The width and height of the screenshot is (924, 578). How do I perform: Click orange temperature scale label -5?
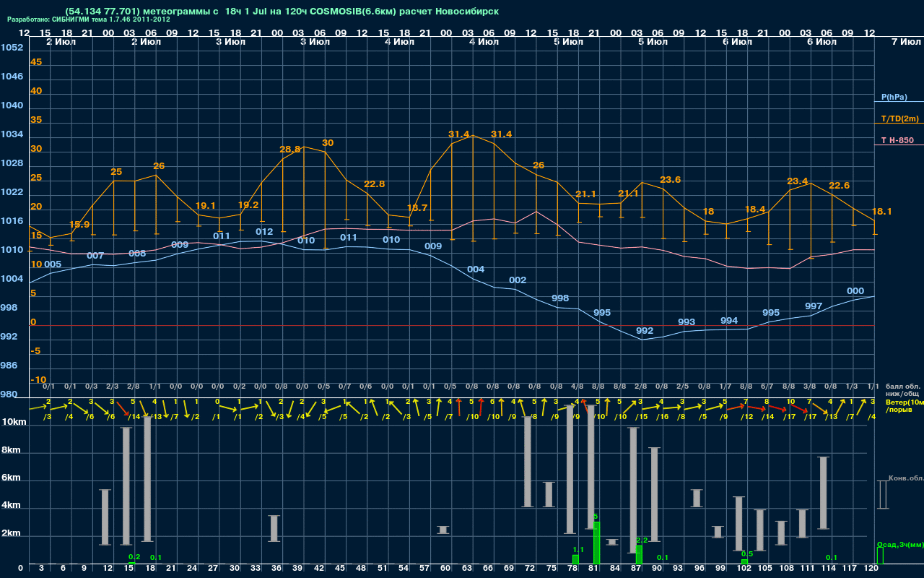[36, 350]
